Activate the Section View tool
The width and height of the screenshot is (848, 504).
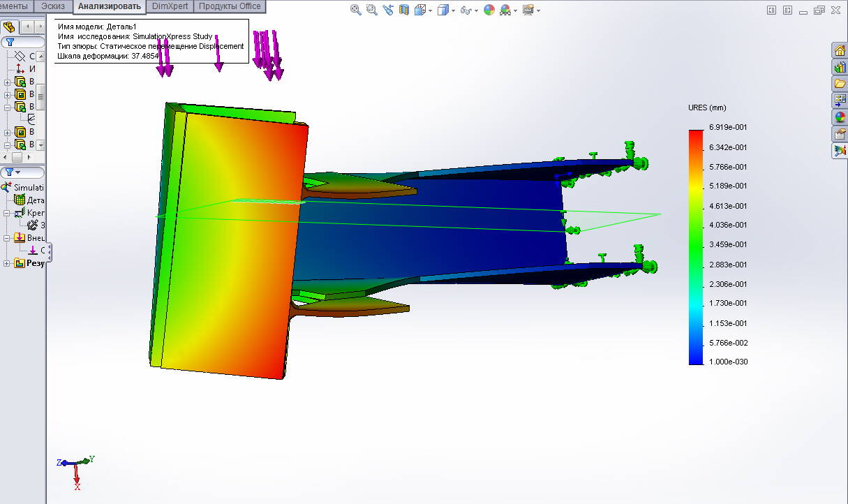(405, 10)
